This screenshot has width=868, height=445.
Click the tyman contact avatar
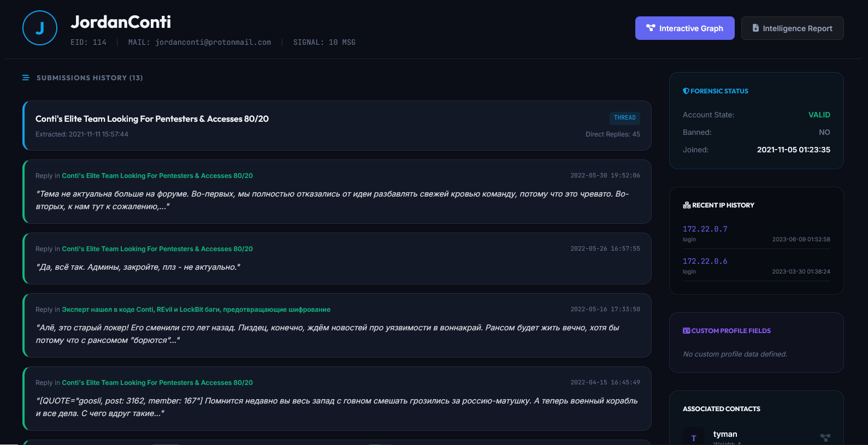pos(694,437)
